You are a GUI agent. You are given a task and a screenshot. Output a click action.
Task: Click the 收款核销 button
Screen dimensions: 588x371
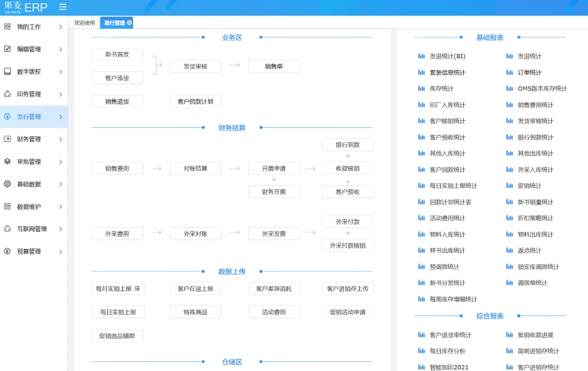pos(347,168)
